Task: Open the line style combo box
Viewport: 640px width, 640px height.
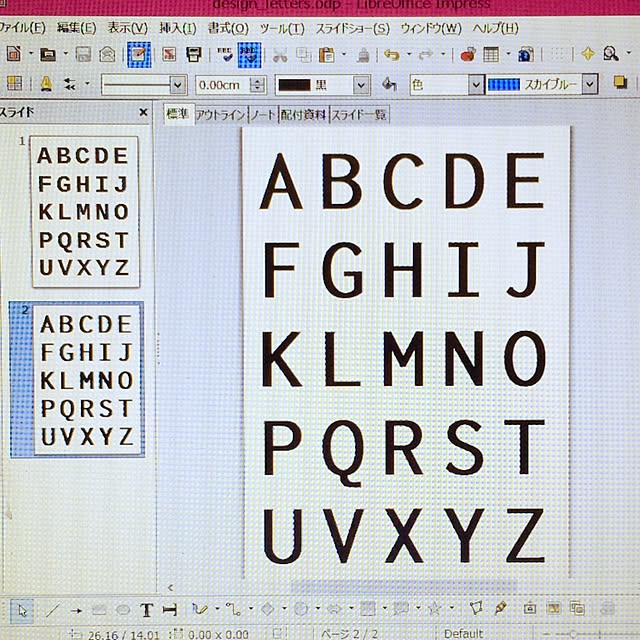Action: coord(144,85)
